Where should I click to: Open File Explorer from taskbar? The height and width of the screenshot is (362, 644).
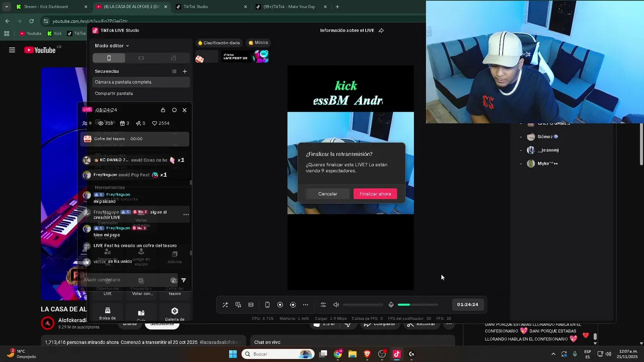tap(352, 354)
